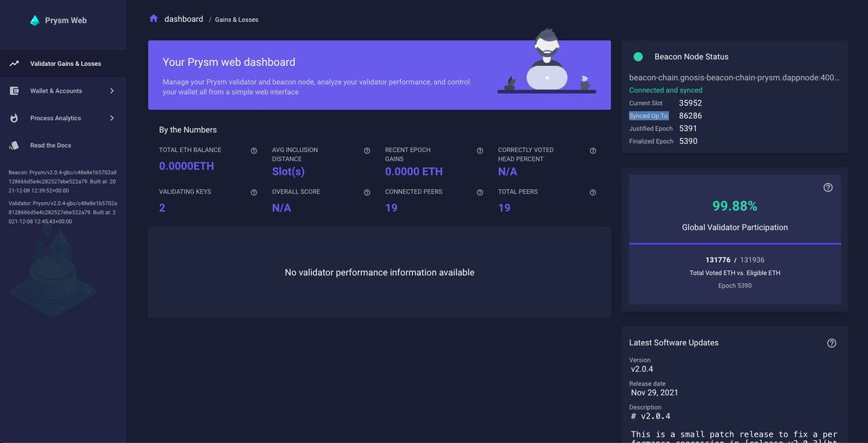Open Validator Gains & Losses menu item
The image size is (868, 443).
(x=63, y=64)
